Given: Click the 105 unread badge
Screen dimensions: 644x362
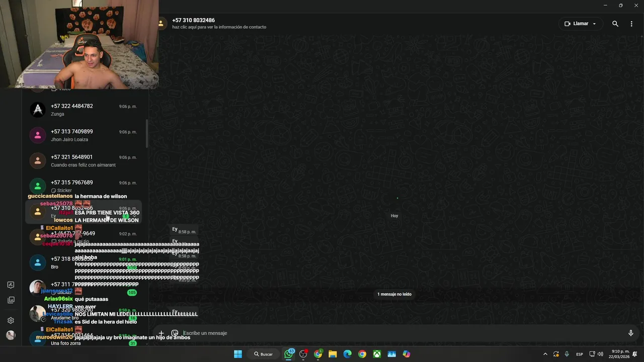Looking at the screenshot, I should (x=132, y=293).
